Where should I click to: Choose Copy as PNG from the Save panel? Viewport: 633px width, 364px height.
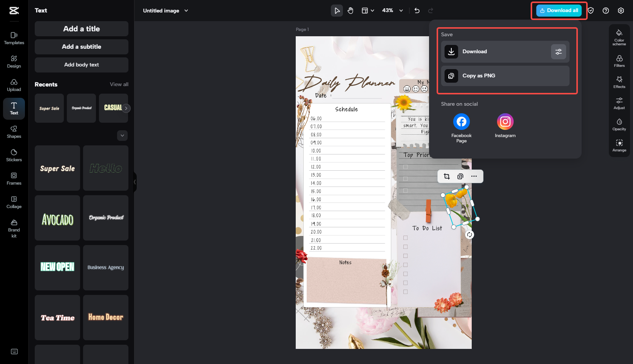pyautogui.click(x=505, y=76)
